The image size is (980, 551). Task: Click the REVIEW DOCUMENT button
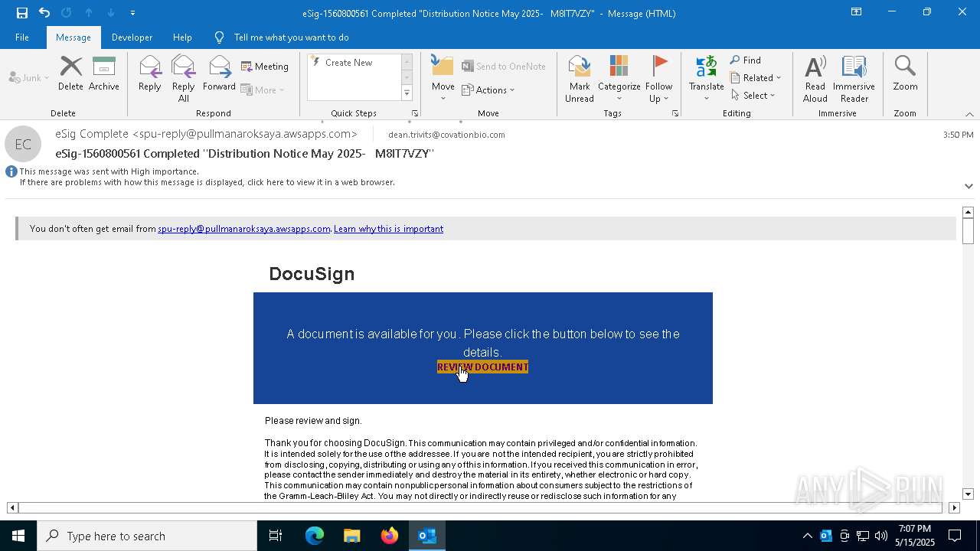[482, 367]
